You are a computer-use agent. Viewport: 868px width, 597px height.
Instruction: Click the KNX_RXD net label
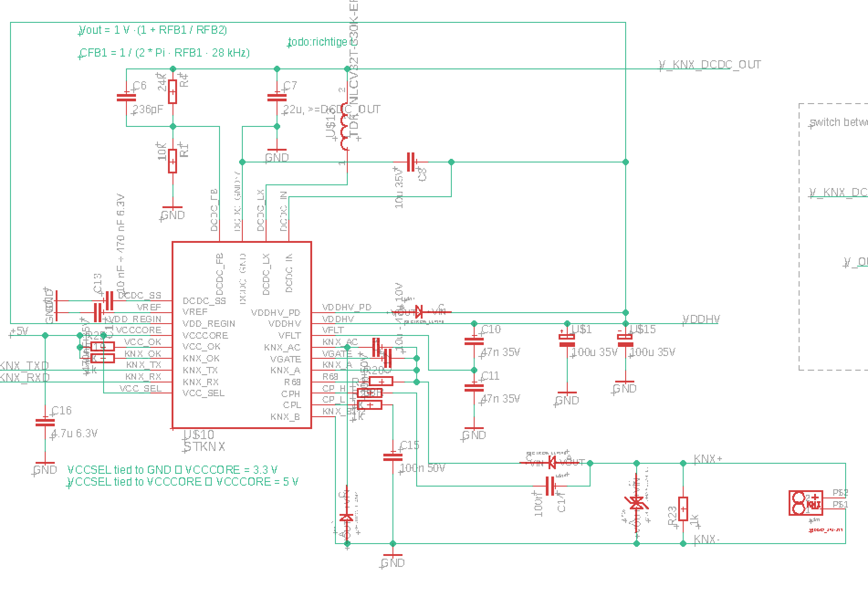[x=25, y=378]
